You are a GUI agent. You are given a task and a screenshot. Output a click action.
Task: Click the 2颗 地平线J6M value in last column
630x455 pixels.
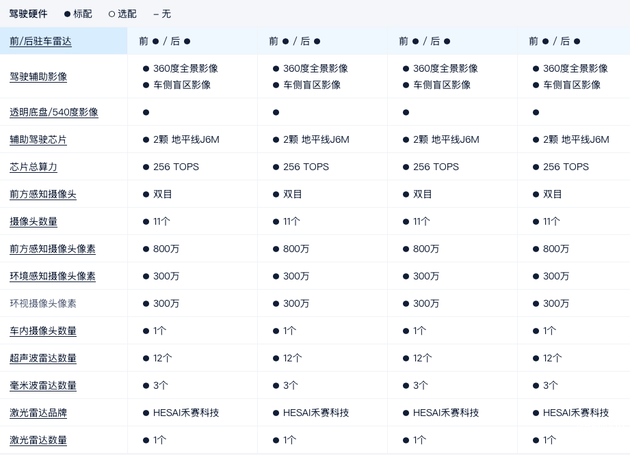click(x=576, y=140)
